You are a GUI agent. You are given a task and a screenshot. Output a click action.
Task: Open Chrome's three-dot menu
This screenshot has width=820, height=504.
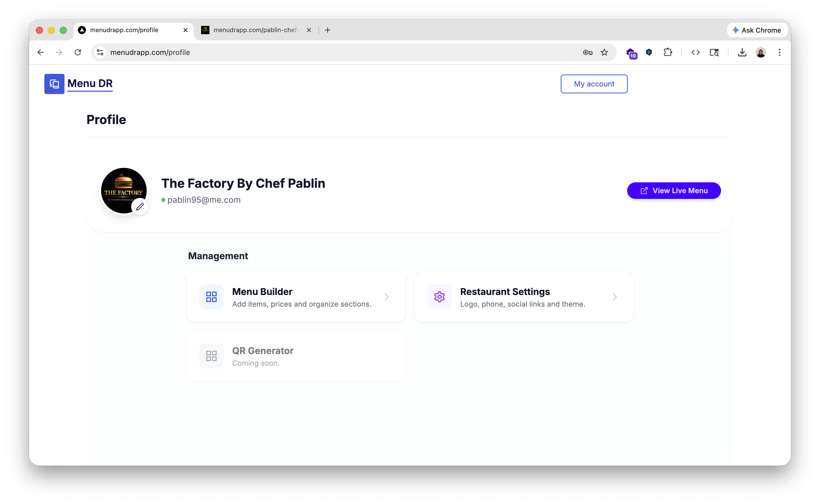[x=779, y=52]
